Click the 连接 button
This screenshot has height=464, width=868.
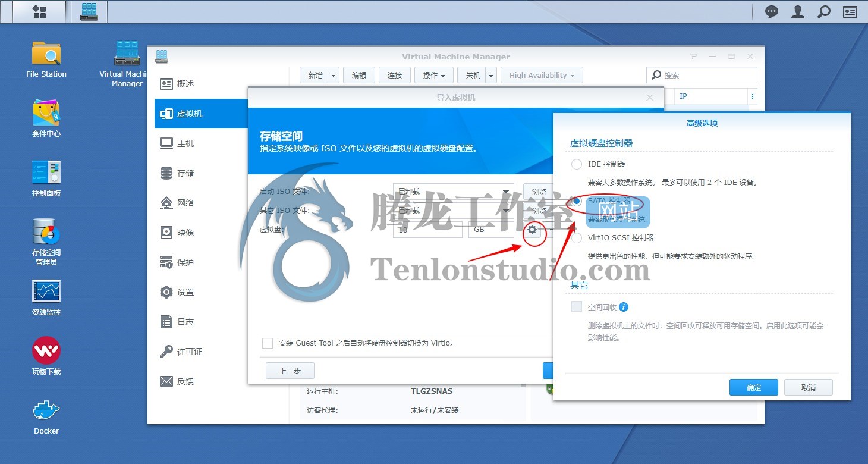(395, 75)
